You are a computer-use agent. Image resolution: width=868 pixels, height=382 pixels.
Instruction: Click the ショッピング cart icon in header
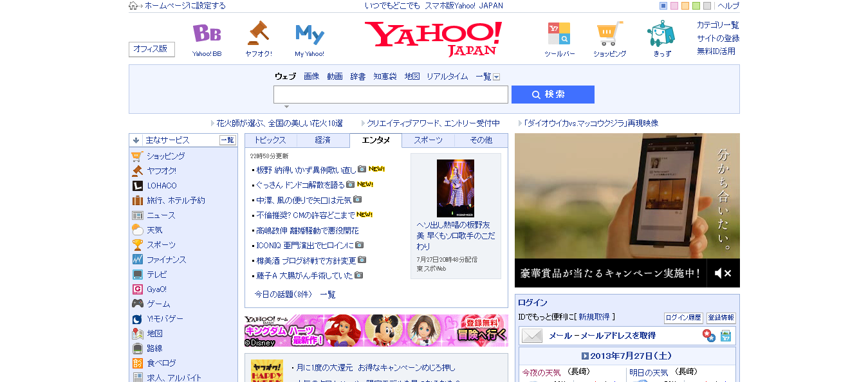(x=609, y=33)
